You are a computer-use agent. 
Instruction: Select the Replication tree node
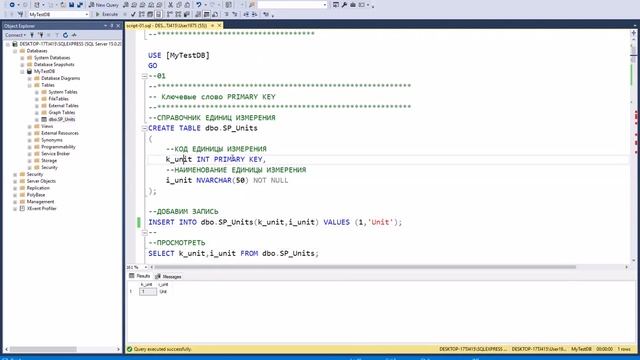tap(38, 188)
